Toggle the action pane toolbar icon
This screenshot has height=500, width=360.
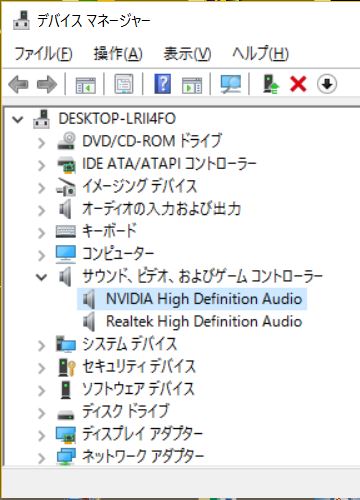pos(192,84)
